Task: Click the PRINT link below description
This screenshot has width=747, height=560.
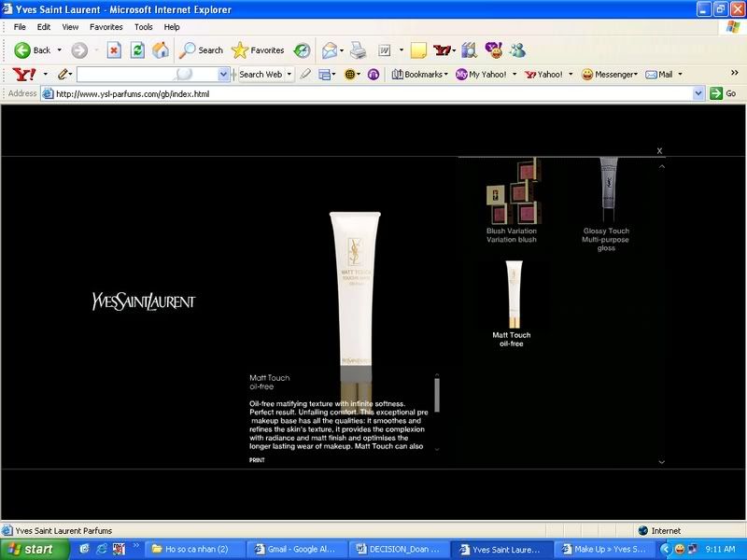Action: click(257, 460)
